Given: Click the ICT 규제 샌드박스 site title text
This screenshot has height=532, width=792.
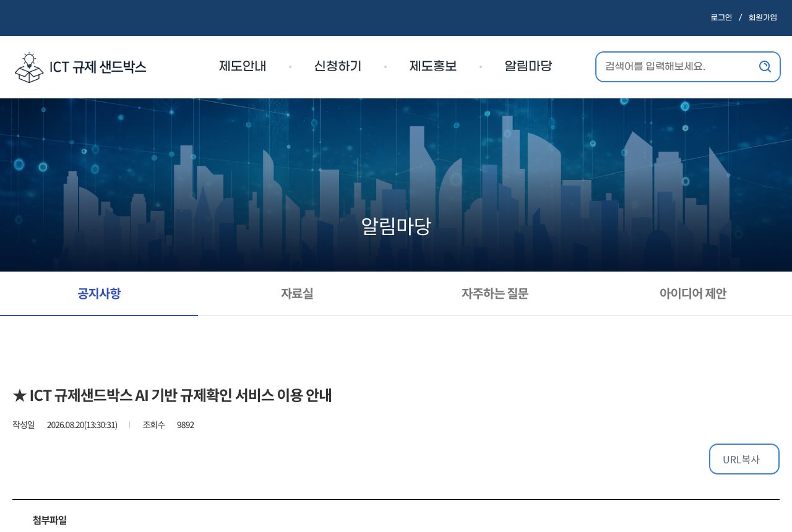Looking at the screenshot, I should [98, 67].
